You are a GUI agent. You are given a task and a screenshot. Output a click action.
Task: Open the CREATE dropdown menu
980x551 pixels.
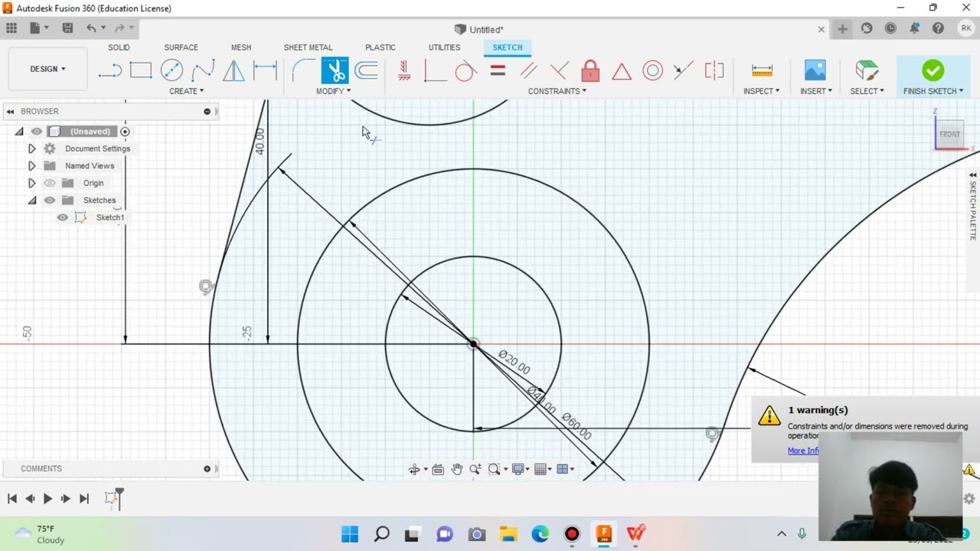186,91
